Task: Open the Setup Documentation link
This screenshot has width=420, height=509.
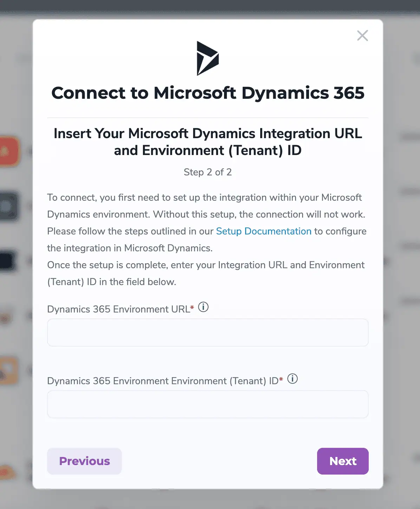Action: coord(263,231)
